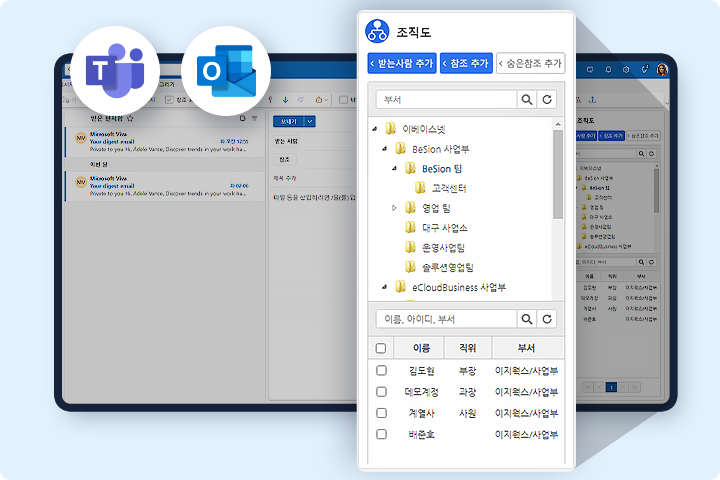Search people with the 이름, 아이디 magnifier icon
The image size is (720, 480).
[x=527, y=319]
